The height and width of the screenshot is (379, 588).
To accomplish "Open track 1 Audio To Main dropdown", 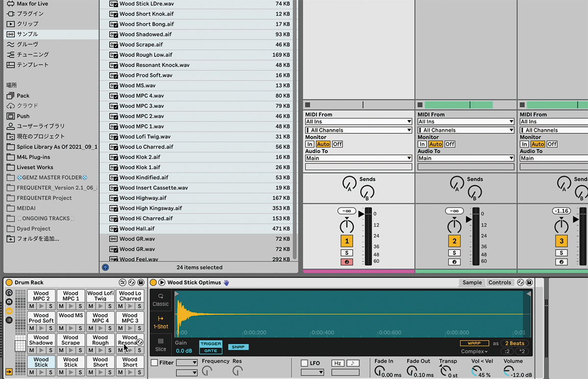I will (359, 158).
